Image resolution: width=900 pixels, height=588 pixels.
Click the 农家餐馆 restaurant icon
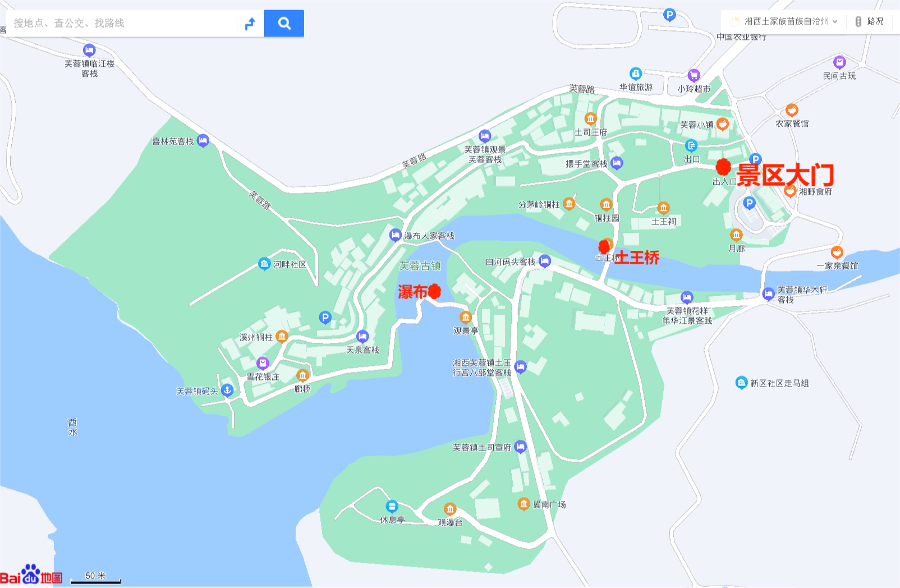[x=792, y=110]
